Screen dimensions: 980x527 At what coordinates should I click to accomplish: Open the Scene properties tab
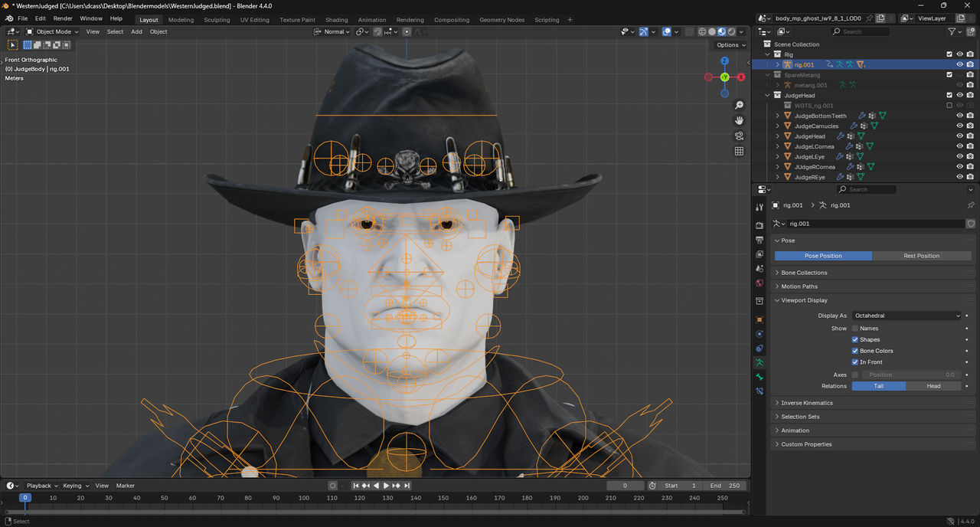(x=759, y=268)
